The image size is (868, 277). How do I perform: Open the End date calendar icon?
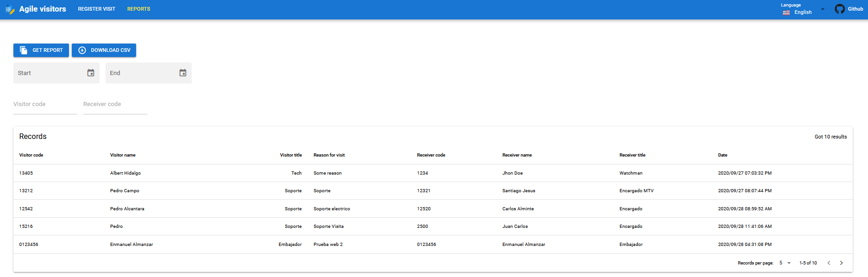tap(183, 73)
